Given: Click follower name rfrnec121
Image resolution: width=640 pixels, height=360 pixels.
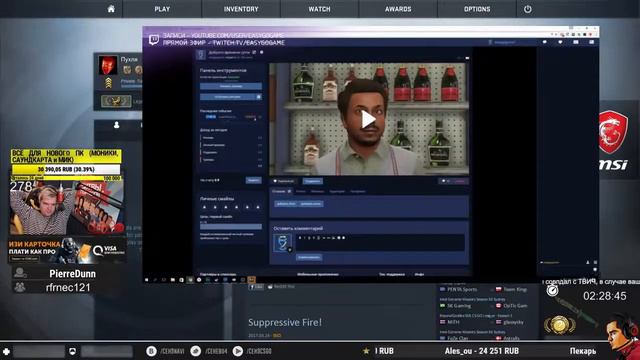Looking at the screenshot, I should click(68, 287).
